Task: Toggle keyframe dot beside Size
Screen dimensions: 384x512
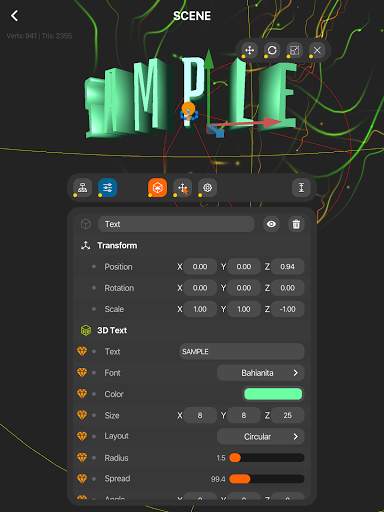Action: (x=94, y=415)
